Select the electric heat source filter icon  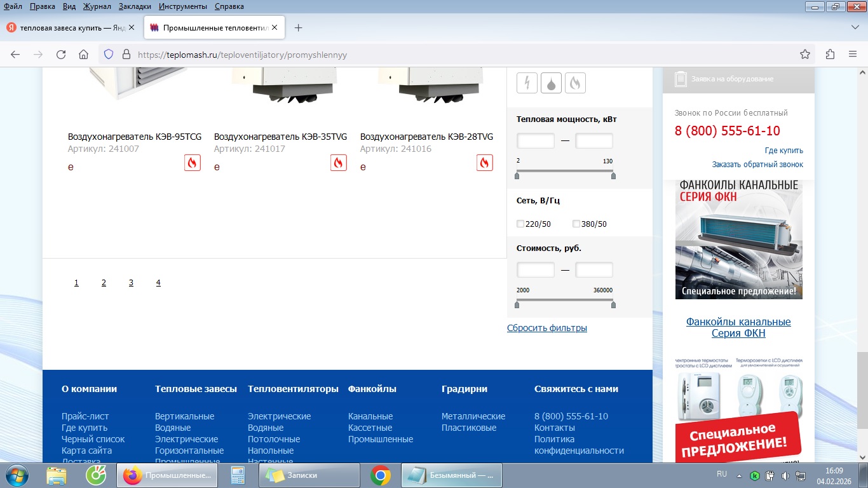[527, 83]
